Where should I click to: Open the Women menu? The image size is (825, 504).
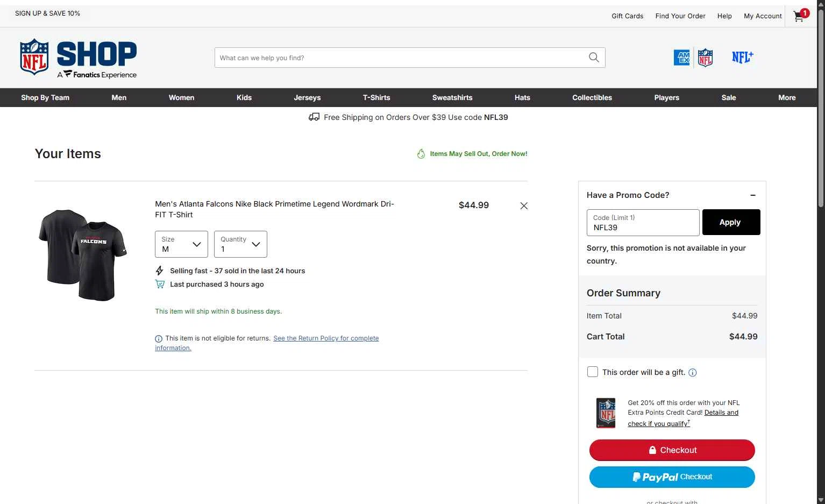pyautogui.click(x=182, y=97)
